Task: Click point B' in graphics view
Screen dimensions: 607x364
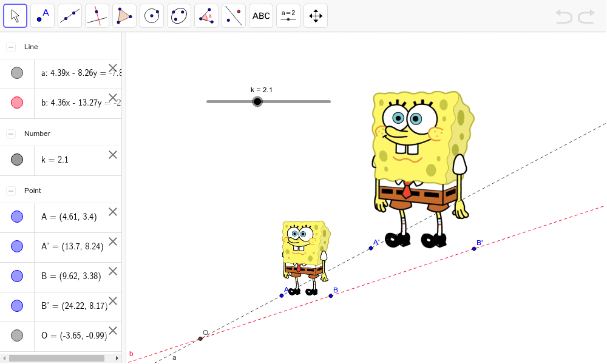Action: pyautogui.click(x=474, y=249)
